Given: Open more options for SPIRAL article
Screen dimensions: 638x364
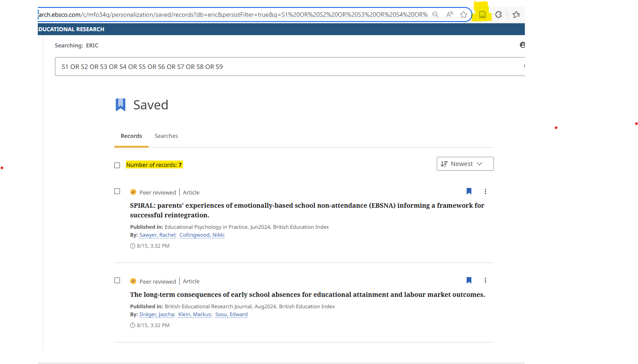Looking at the screenshot, I should 485,191.
